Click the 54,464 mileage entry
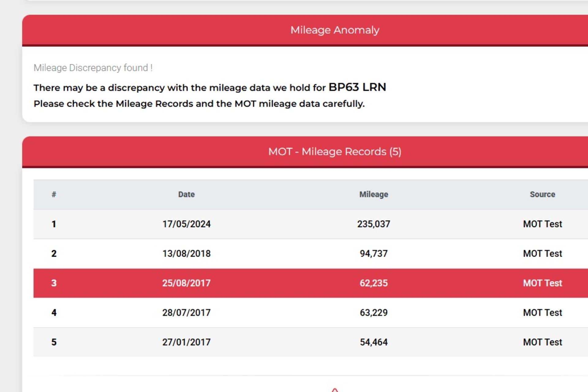The width and height of the screenshot is (588, 392). pyautogui.click(x=373, y=342)
